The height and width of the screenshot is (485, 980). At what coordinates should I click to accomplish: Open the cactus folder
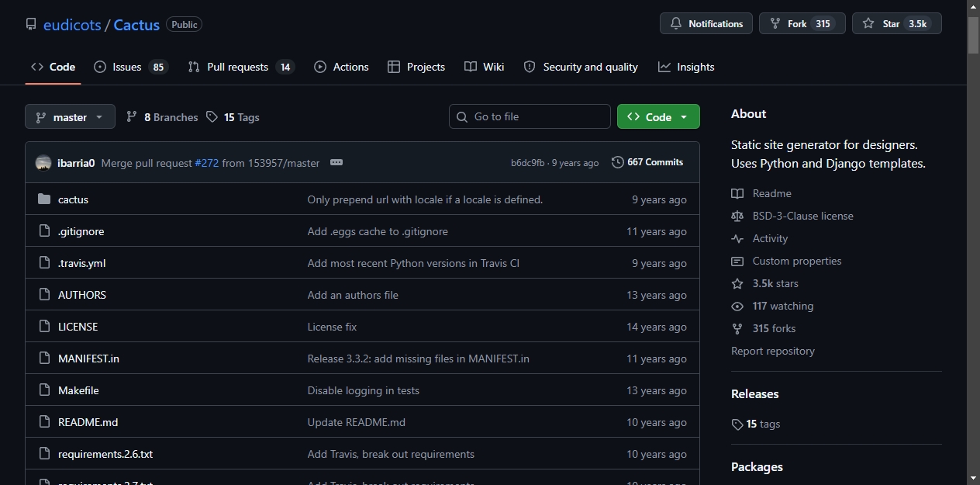(x=73, y=199)
